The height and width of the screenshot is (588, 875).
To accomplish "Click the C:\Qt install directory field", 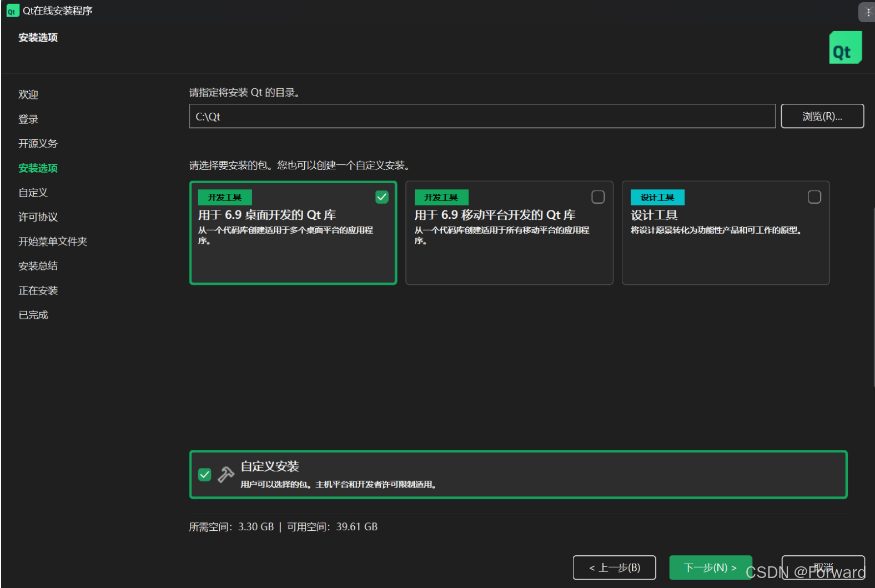I will (482, 116).
